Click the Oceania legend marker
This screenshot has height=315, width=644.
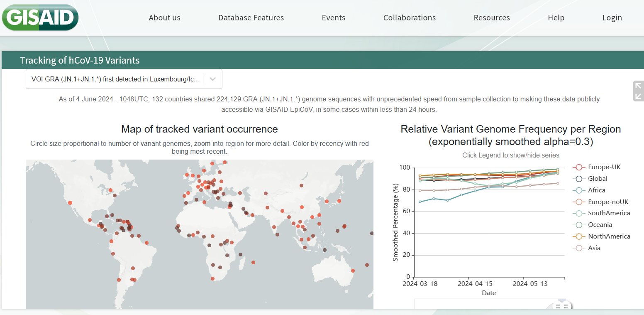click(x=579, y=225)
